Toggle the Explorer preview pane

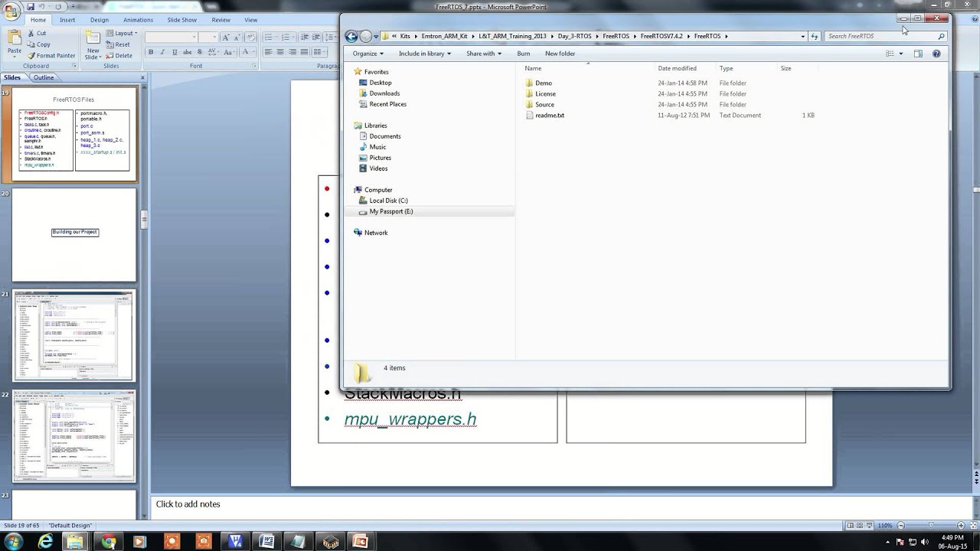[918, 54]
